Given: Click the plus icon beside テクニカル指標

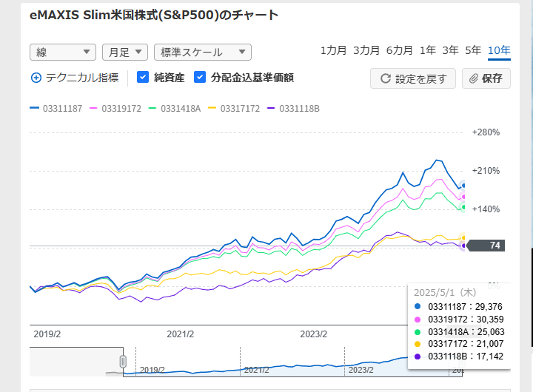Looking at the screenshot, I should point(36,78).
